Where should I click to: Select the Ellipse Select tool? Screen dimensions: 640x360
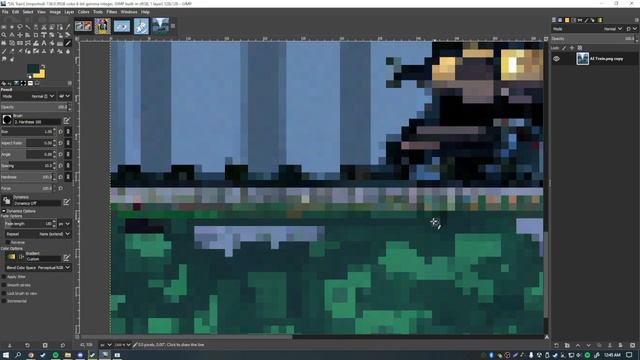click(12, 27)
